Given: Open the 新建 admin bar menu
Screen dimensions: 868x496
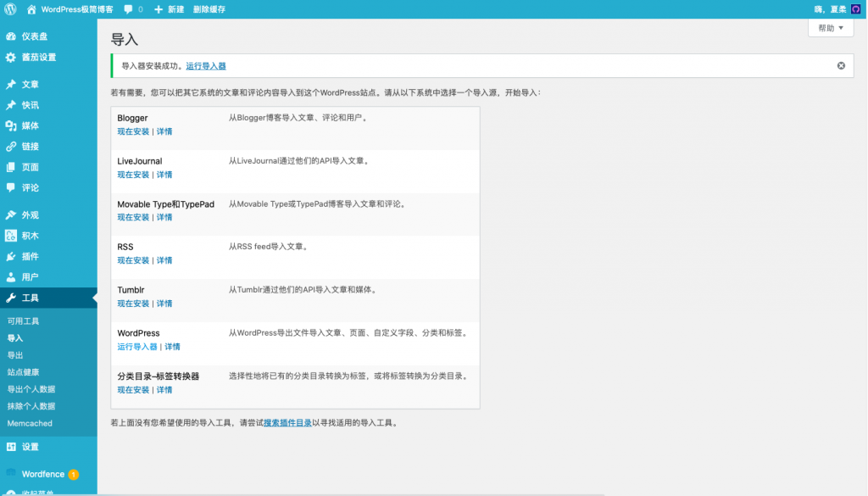Looking at the screenshot, I should 176,8.
